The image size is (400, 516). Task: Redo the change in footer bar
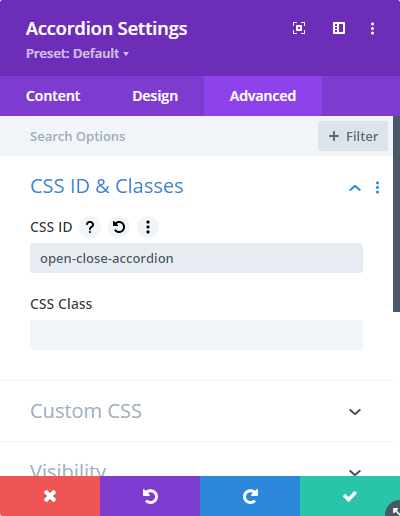(x=250, y=496)
